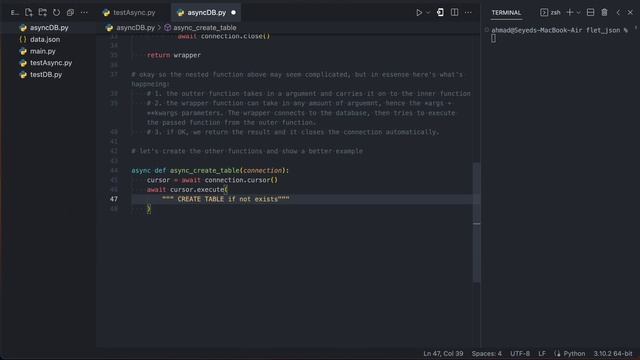Open testAsync.py in the Explorer tree
640x360 pixels.
tap(51, 63)
